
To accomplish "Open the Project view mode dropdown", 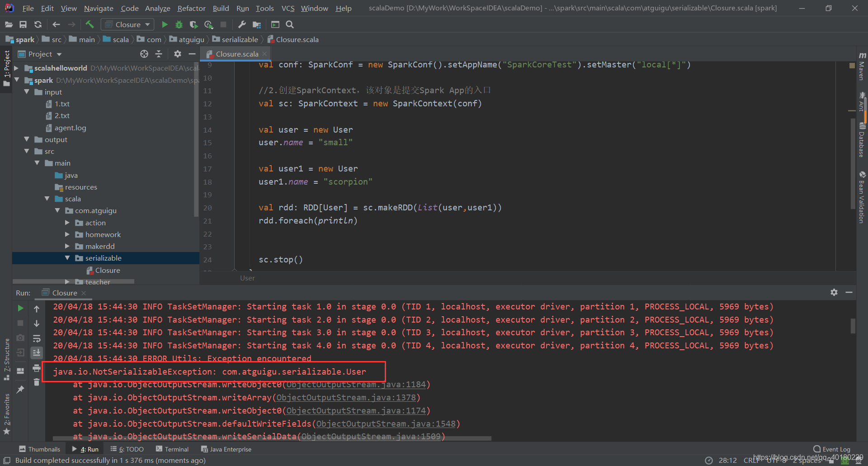I will (x=40, y=54).
